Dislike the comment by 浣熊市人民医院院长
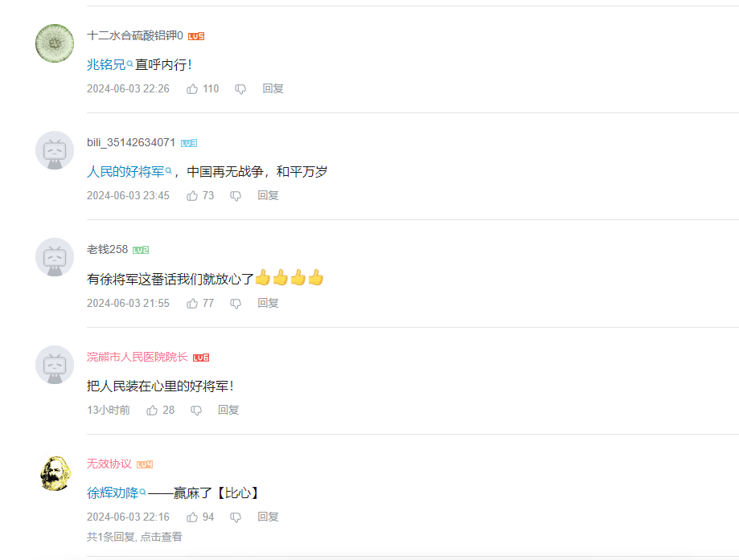This screenshot has width=739, height=560. [x=196, y=411]
